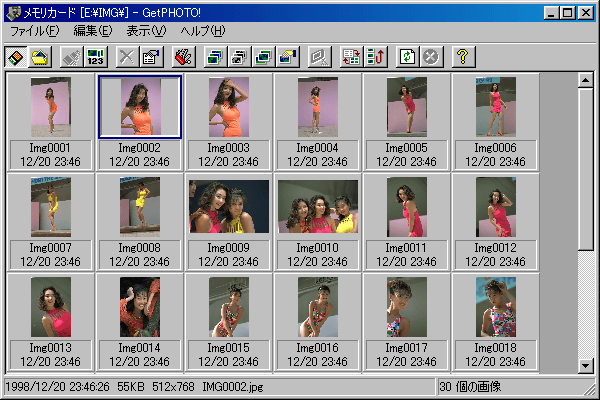600x400 pixels.
Task: Select the Img0003 thumbnail
Action: [x=229, y=107]
